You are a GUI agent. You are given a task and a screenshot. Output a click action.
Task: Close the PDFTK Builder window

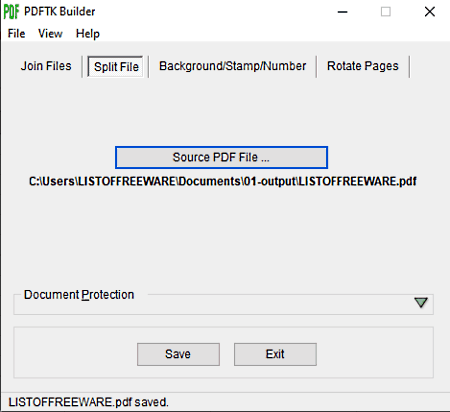[x=430, y=12]
